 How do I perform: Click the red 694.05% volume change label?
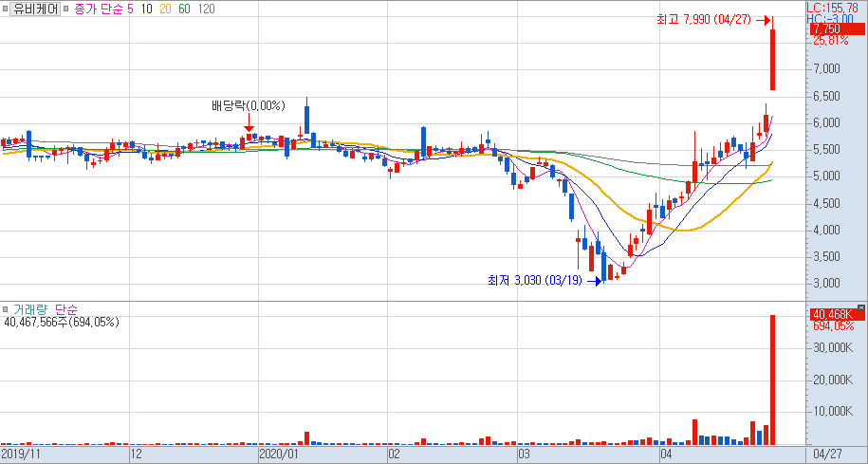(833, 326)
